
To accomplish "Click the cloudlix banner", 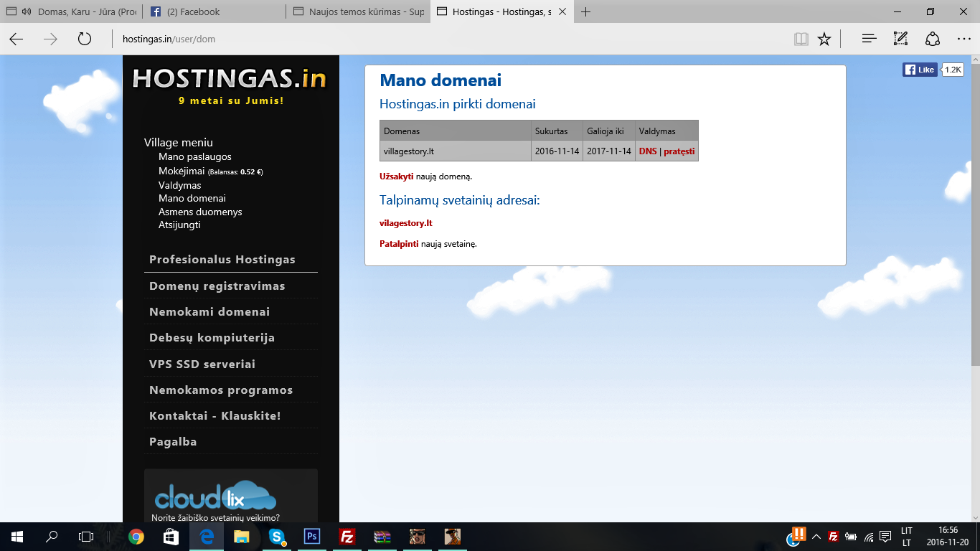I will [x=231, y=496].
